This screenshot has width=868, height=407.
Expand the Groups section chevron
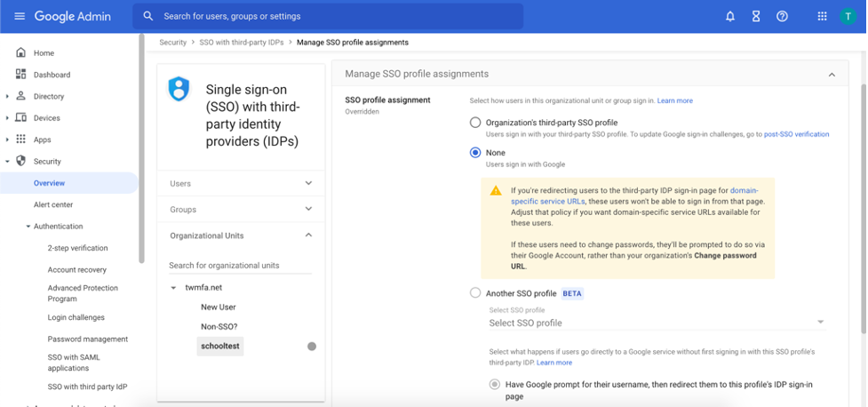point(309,210)
